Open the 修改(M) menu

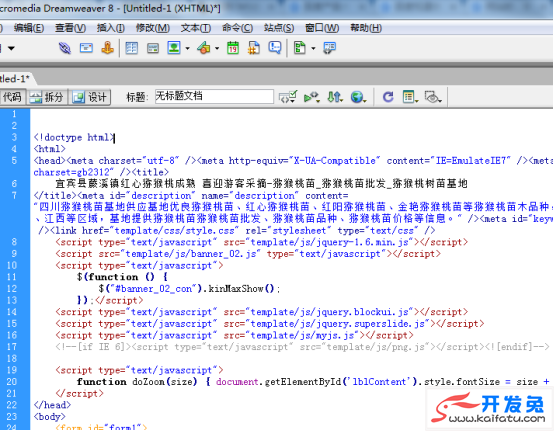coord(153,28)
